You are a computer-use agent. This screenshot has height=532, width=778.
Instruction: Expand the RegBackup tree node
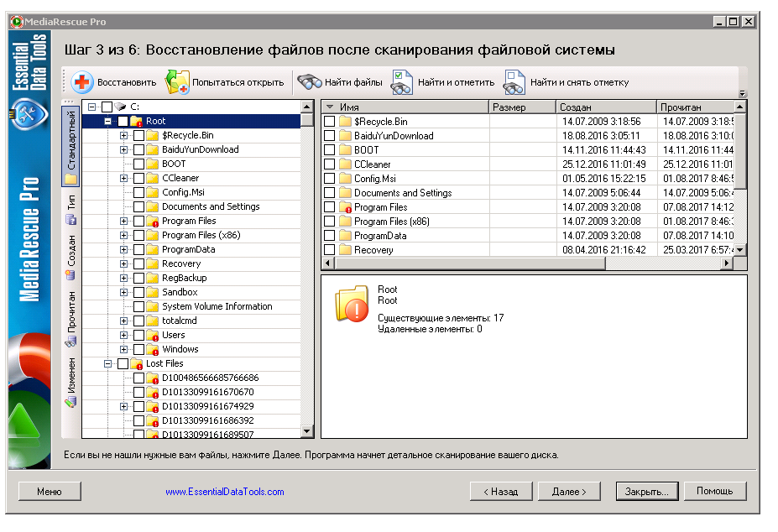123,279
